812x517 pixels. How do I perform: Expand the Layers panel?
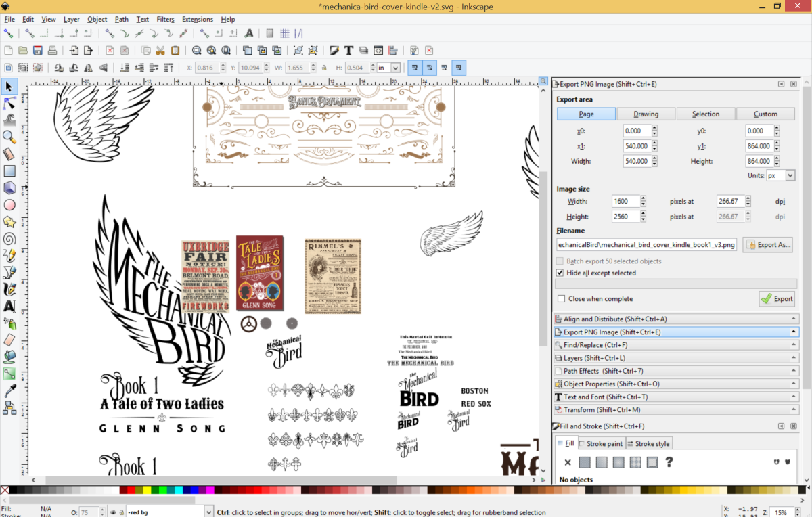[676, 358]
